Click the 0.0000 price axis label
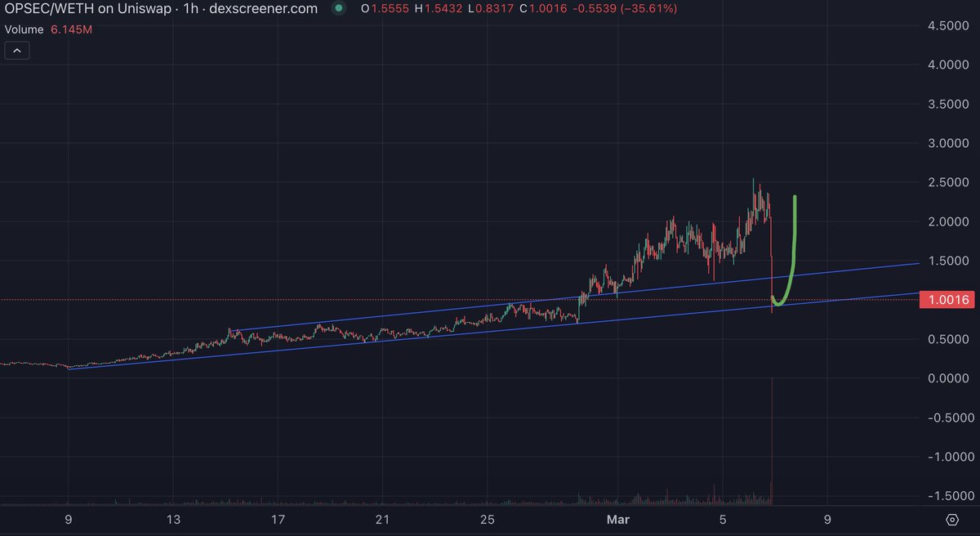Image resolution: width=980 pixels, height=536 pixels. [947, 378]
